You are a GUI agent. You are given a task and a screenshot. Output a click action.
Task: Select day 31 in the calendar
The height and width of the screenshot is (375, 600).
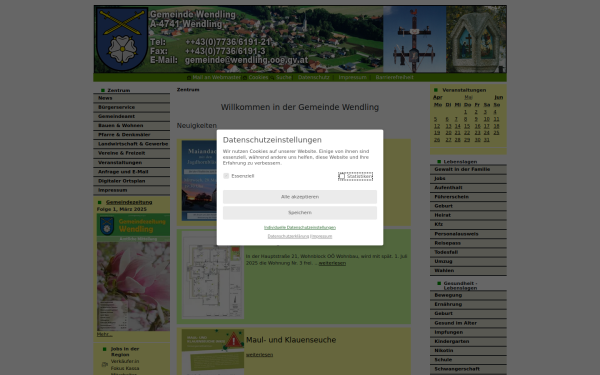(486, 140)
